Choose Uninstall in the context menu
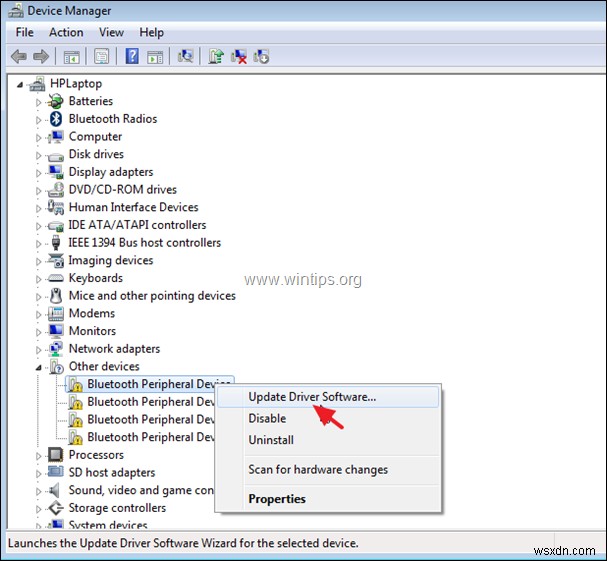The height and width of the screenshot is (561, 607). [x=328, y=440]
